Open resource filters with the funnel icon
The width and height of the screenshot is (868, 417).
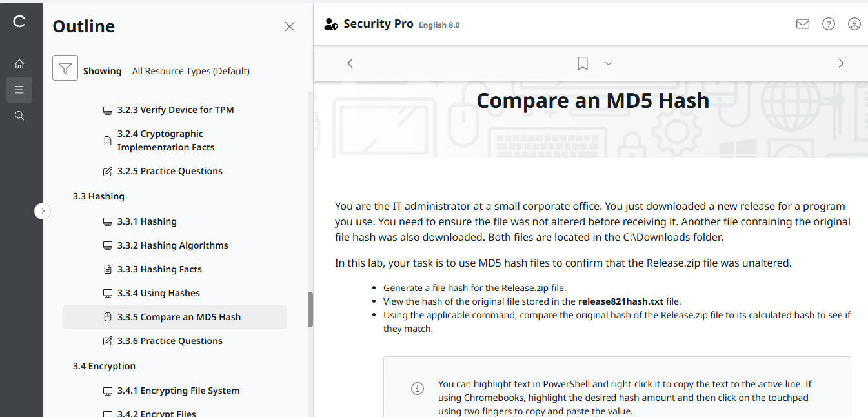[x=65, y=67]
